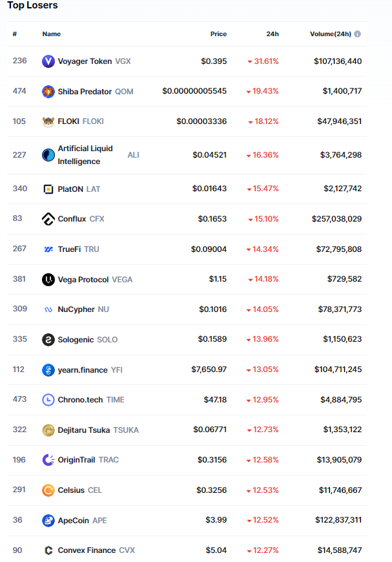Click the Shiba Predator coin icon
The height and width of the screenshot is (562, 392).
[x=48, y=92]
